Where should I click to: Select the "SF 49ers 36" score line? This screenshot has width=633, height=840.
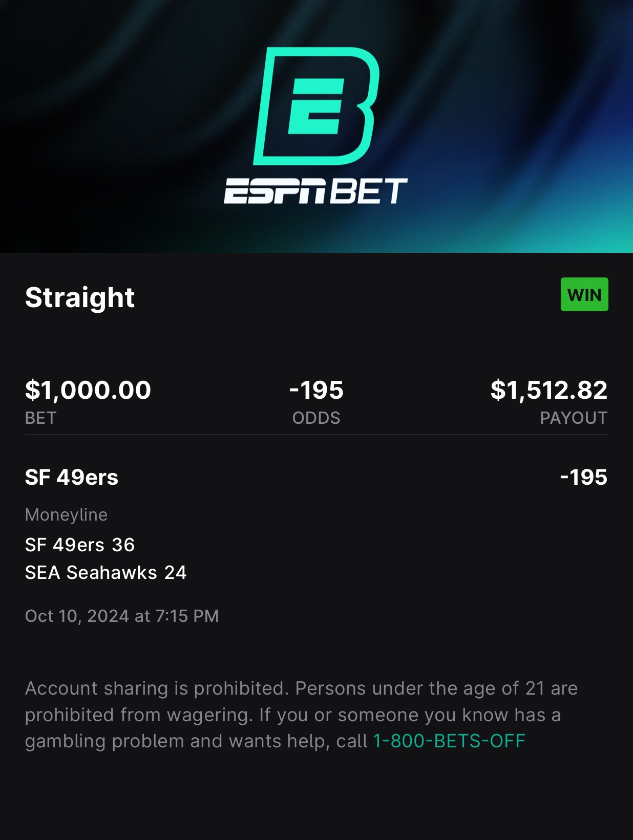(80, 545)
